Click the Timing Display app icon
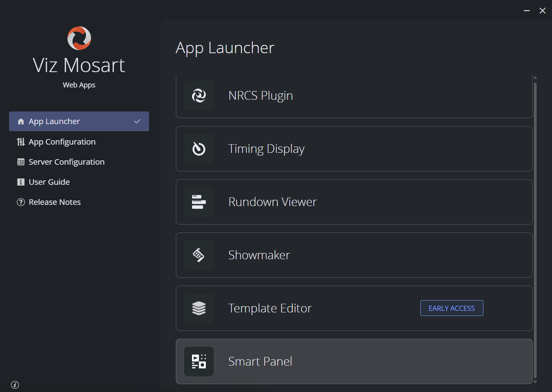This screenshot has height=392, width=552. click(x=199, y=149)
